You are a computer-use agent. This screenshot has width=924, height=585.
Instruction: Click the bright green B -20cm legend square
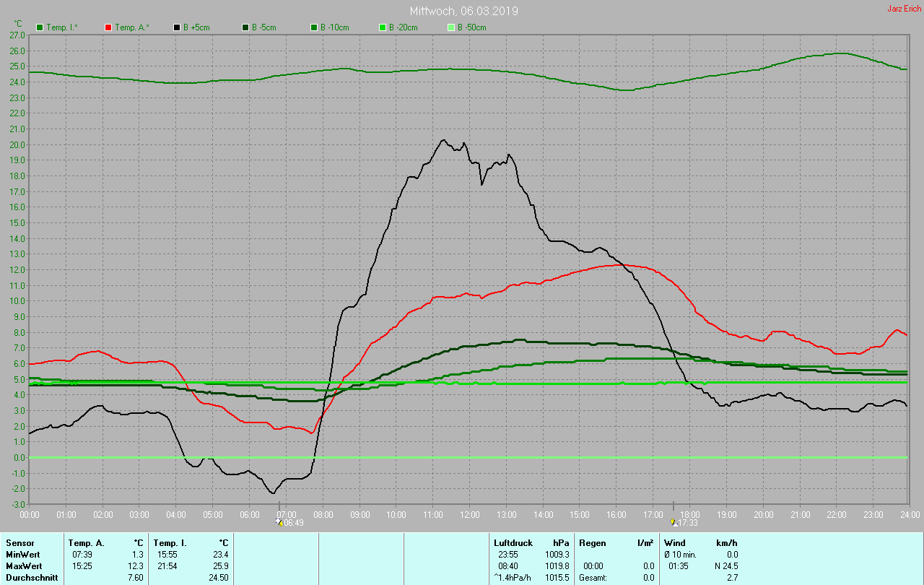point(383,27)
